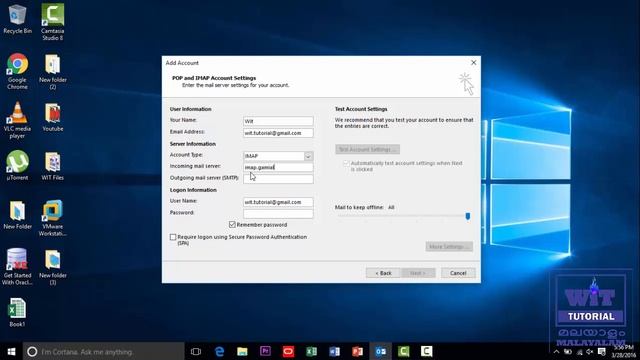
Task: Click the Cancel button
Action: [x=458, y=273]
